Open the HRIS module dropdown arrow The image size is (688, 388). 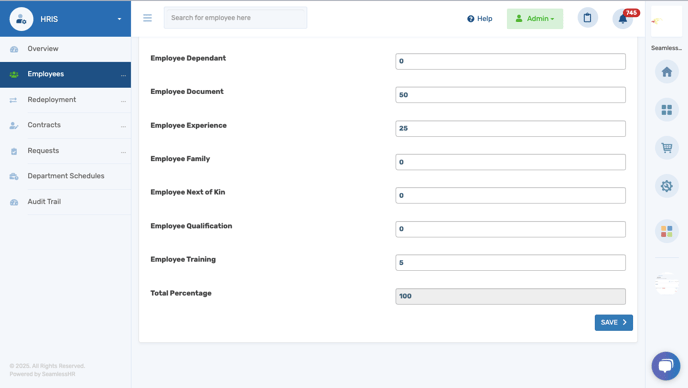(x=119, y=19)
